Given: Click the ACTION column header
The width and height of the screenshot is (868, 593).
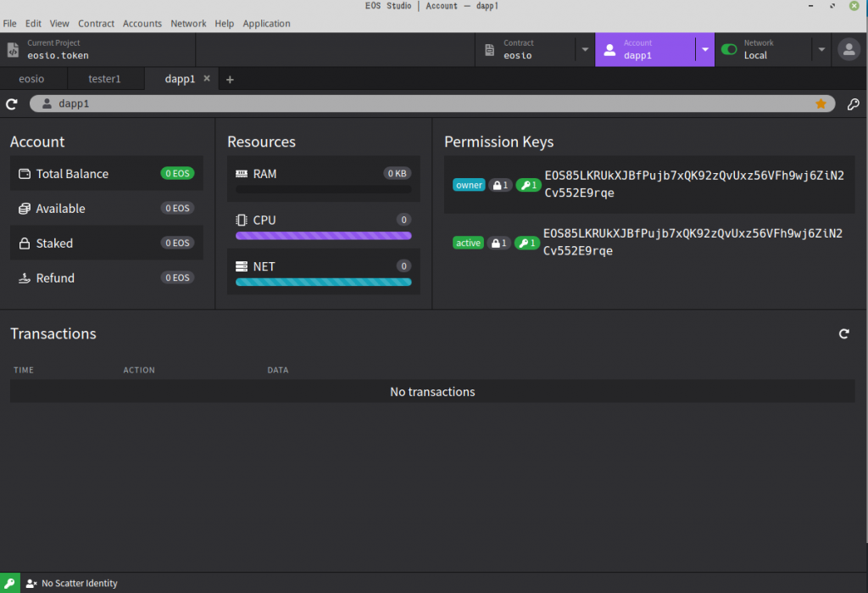Looking at the screenshot, I should pos(139,370).
